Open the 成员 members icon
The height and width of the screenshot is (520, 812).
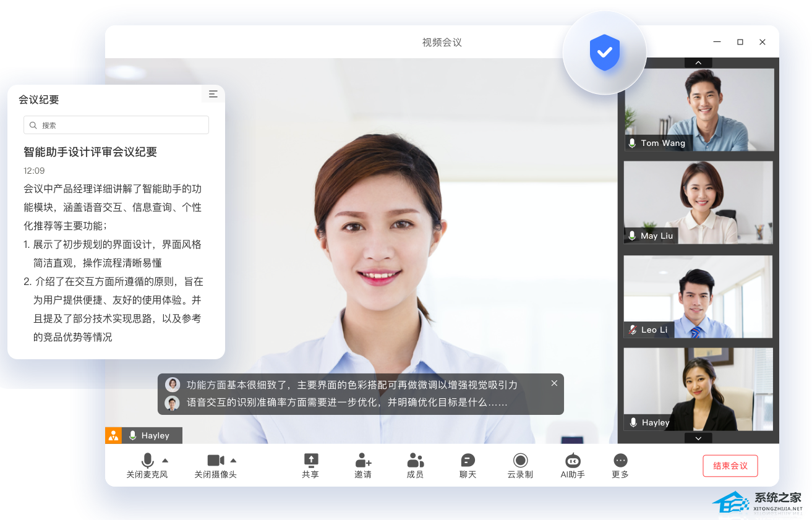point(416,460)
